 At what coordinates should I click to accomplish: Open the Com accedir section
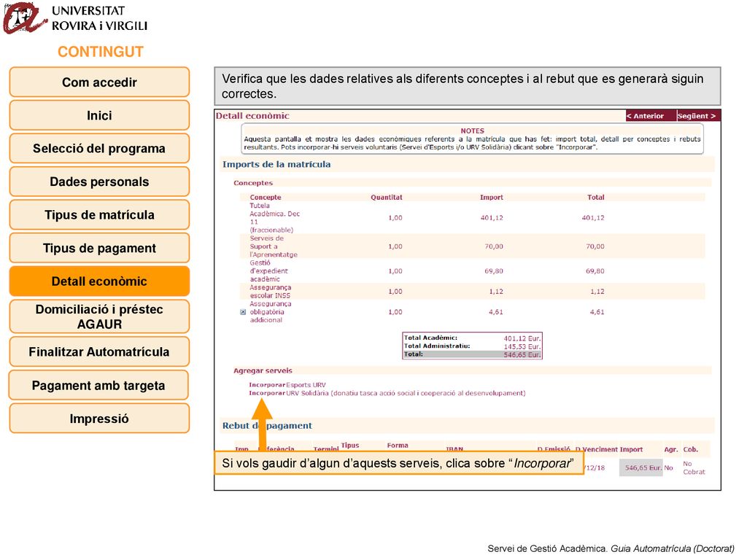pos(99,82)
